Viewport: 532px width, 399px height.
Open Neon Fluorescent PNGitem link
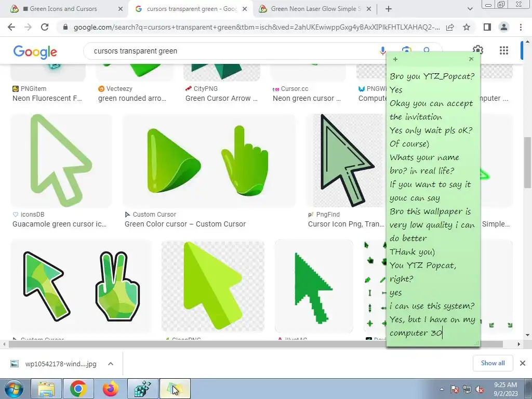47,98
